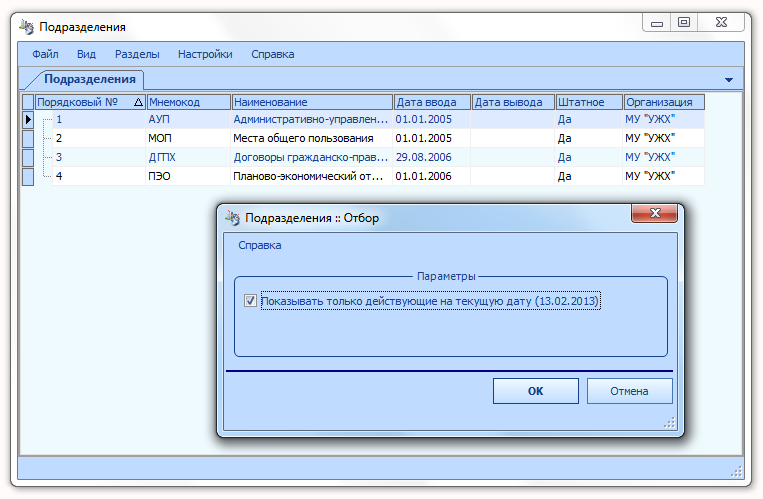Click the top-left select-all grid corner cell
The height and width of the screenshot is (499, 763).
pyautogui.click(x=28, y=102)
